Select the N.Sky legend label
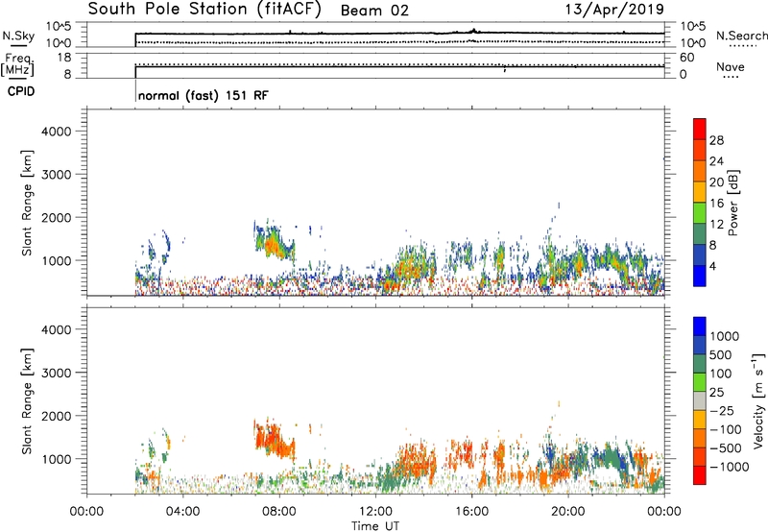Image resolution: width=768 pixels, height=532 pixels. coord(18,36)
